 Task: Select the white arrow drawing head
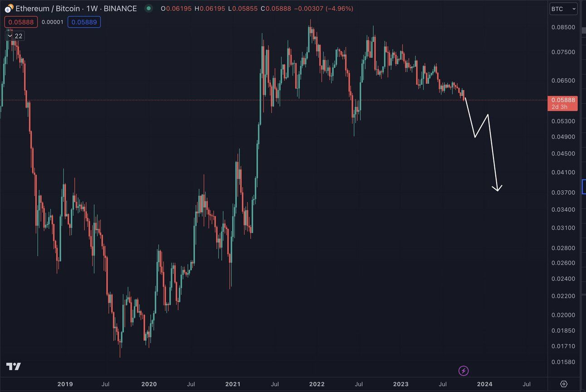[498, 188]
